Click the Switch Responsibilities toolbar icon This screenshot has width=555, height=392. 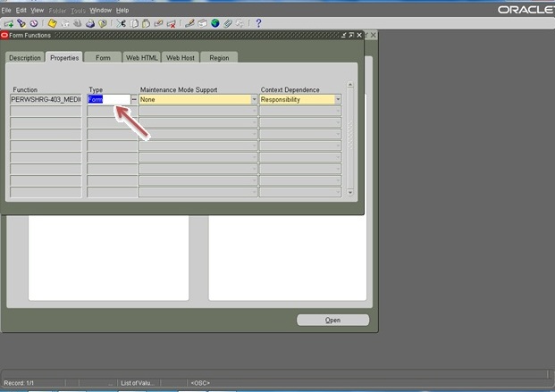tap(78, 24)
